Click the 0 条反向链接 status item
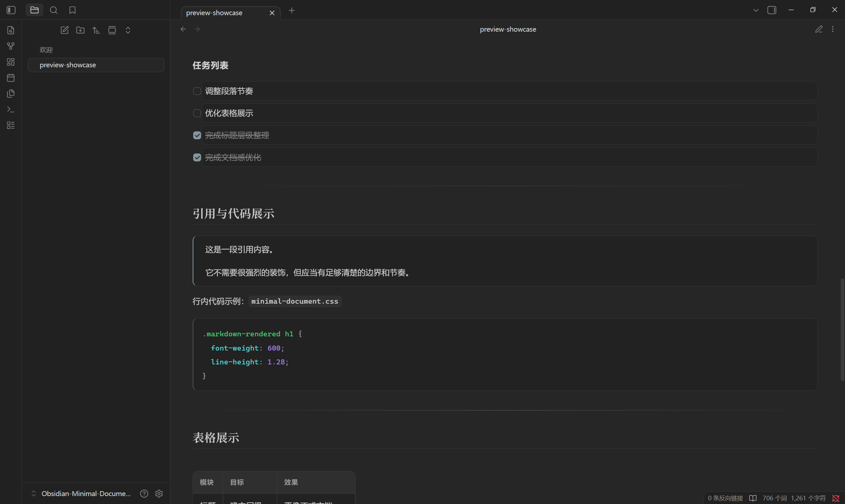 725,498
